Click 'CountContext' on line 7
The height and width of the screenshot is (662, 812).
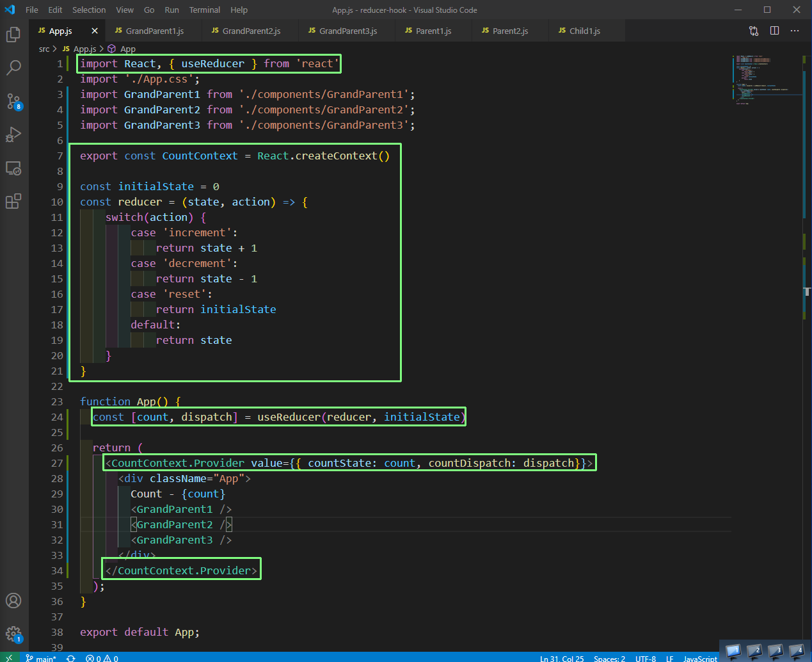point(200,156)
